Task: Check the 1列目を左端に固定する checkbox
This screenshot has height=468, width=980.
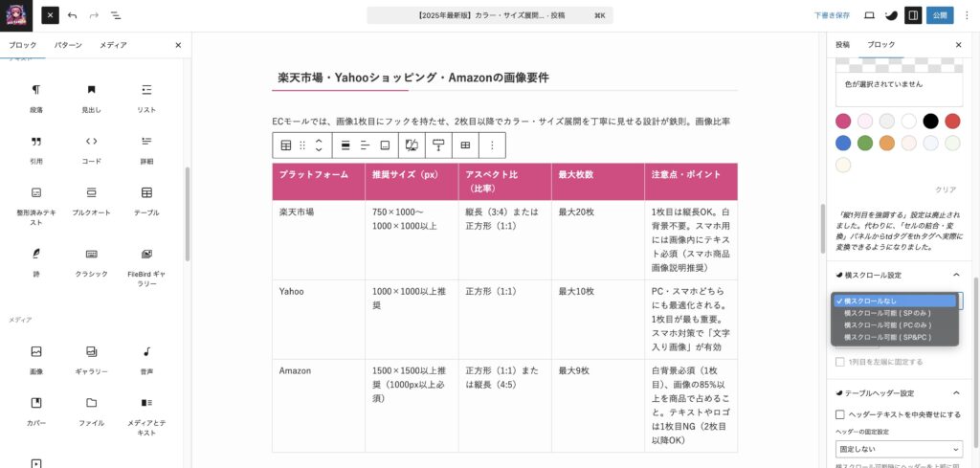Action: click(x=840, y=362)
